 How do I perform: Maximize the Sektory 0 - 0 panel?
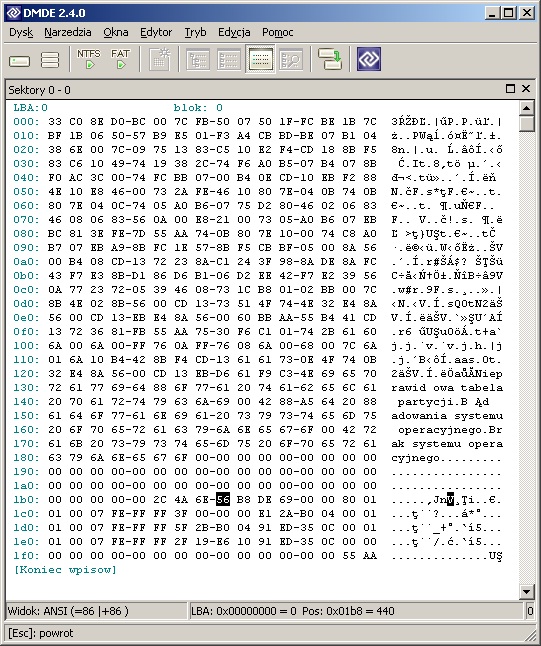pos(510,89)
